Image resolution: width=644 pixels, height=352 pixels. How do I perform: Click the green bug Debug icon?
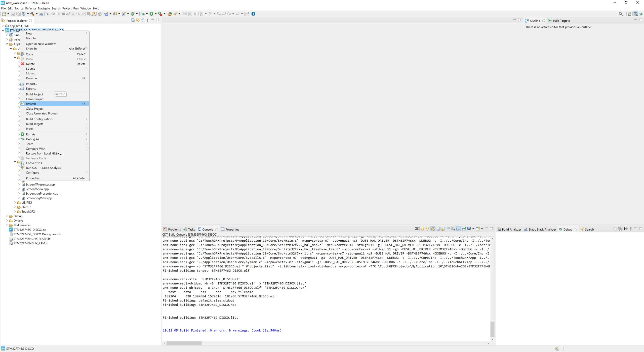click(143, 14)
